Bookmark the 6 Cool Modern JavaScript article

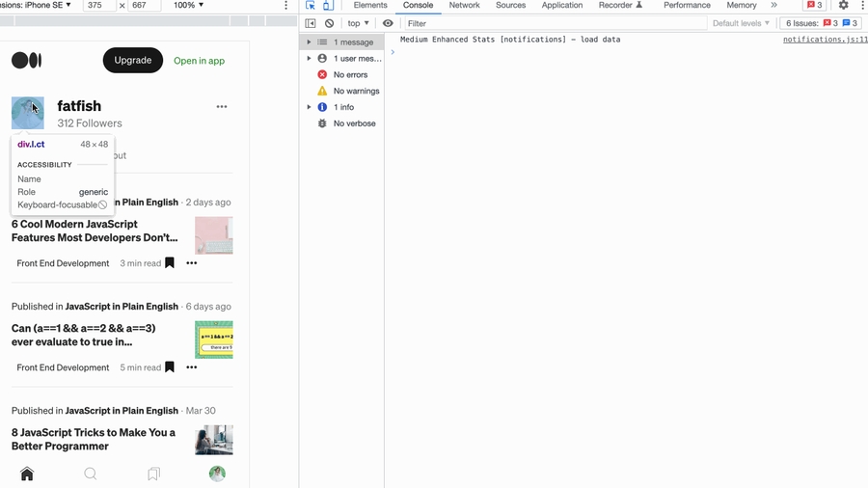[170, 263]
